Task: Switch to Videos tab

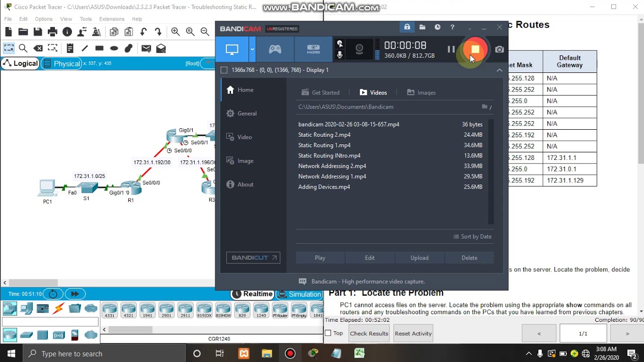Action: click(x=373, y=93)
